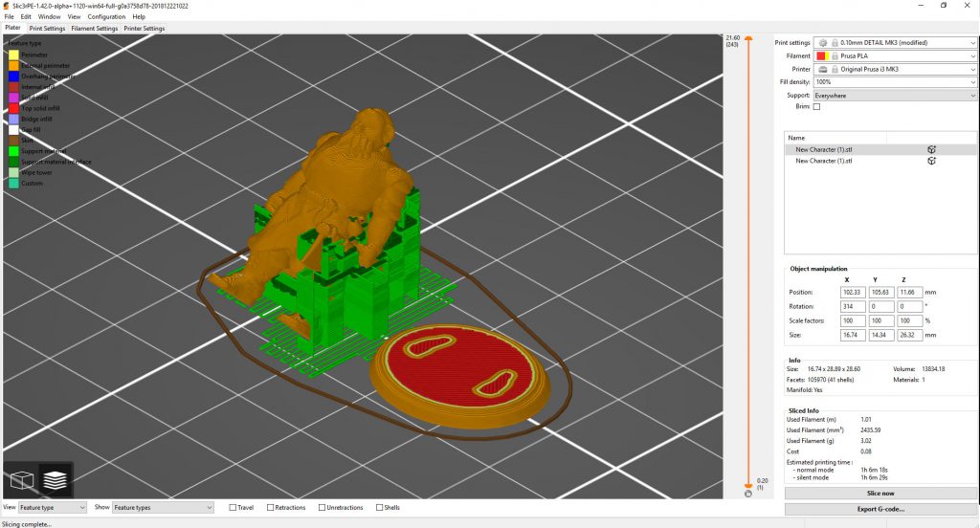Click the bottom handle of layer slider
This screenshot has width=980, height=528.
pyautogui.click(x=748, y=485)
